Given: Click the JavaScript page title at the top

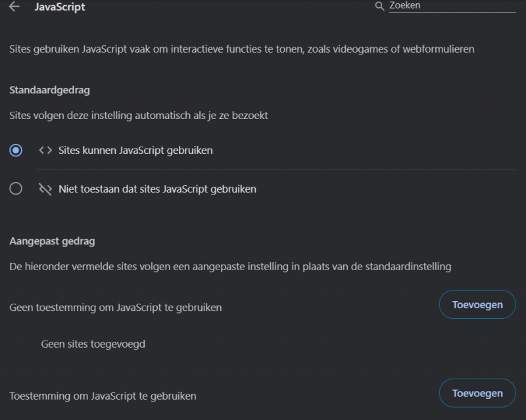Looking at the screenshot, I should [60, 7].
